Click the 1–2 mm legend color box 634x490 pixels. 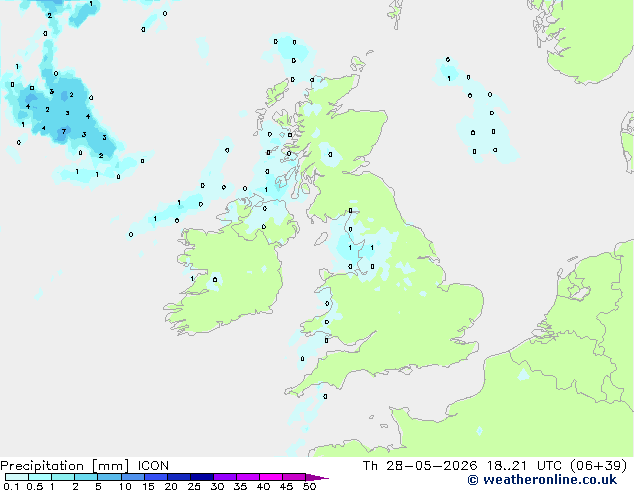[x=63, y=477]
